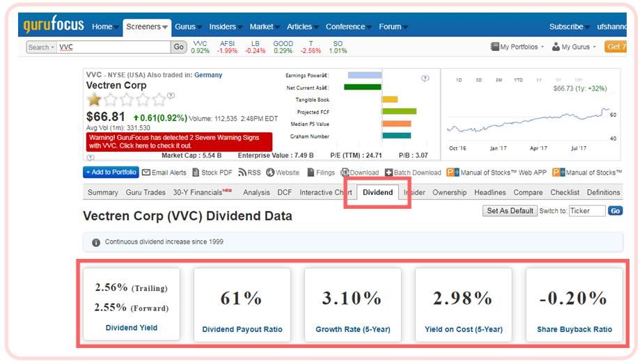Select the Dividend tab
The image size is (642, 364).
coord(377,192)
